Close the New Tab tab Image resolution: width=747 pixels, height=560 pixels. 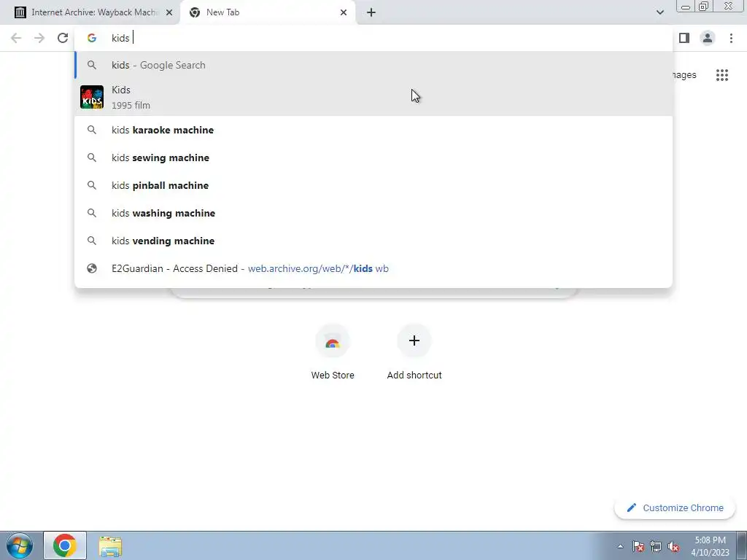(x=344, y=12)
